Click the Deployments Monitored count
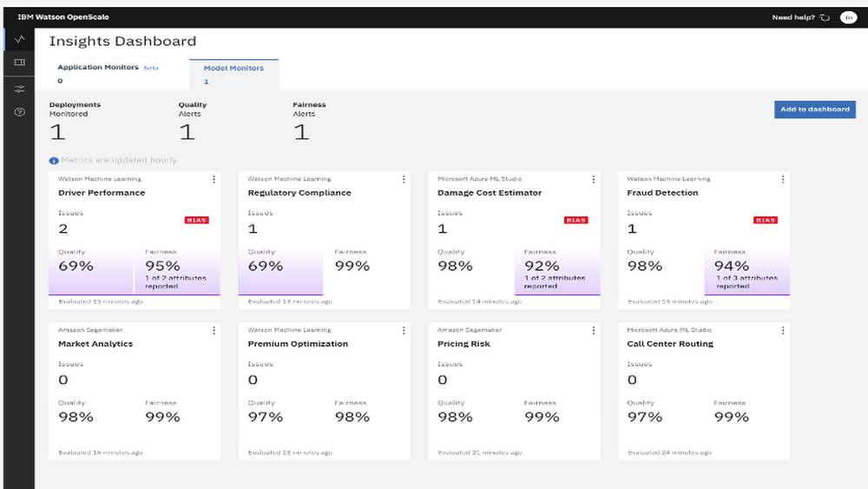 (57, 132)
